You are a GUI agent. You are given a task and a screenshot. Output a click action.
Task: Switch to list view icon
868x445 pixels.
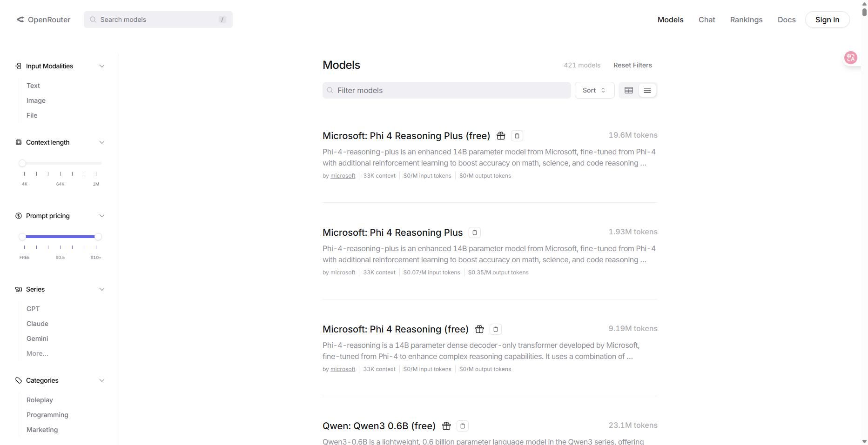pos(647,90)
